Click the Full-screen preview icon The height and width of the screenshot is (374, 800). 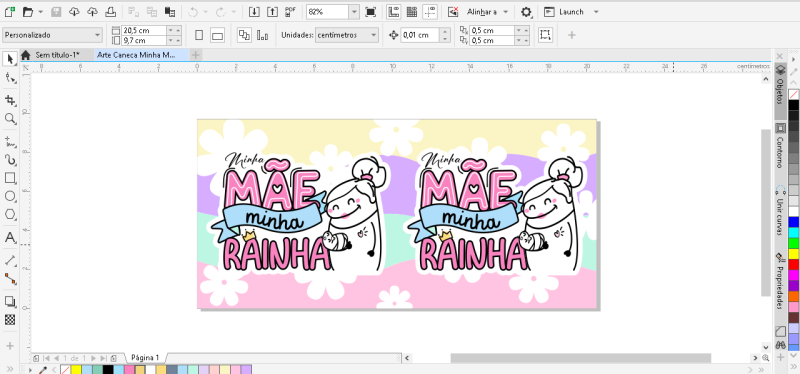(x=370, y=11)
